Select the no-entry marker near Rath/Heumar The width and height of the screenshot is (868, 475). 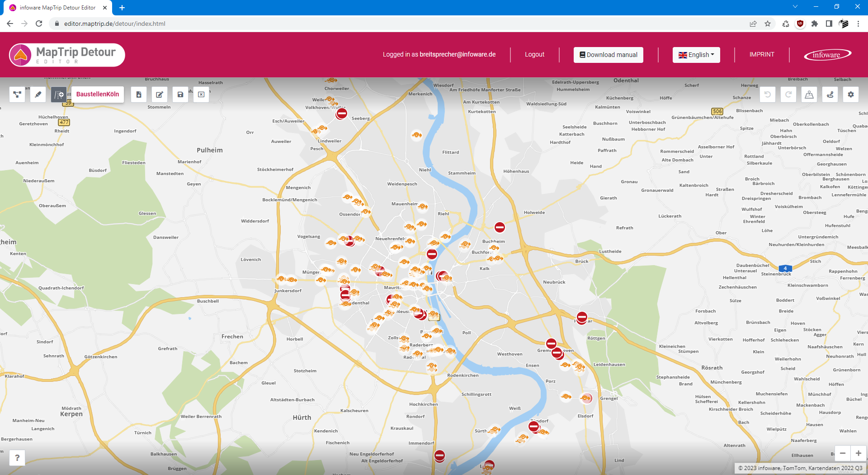tap(582, 317)
